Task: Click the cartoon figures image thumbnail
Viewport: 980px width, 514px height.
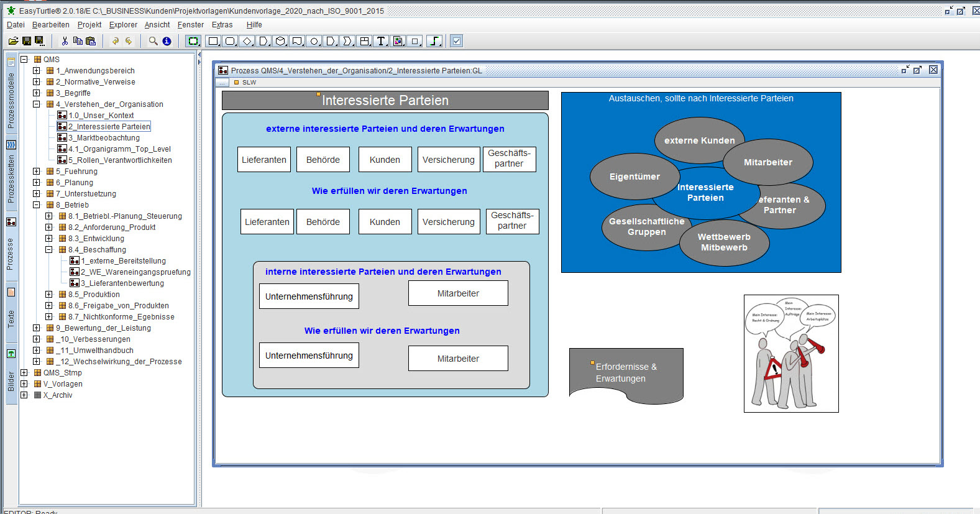Action: tap(791, 354)
